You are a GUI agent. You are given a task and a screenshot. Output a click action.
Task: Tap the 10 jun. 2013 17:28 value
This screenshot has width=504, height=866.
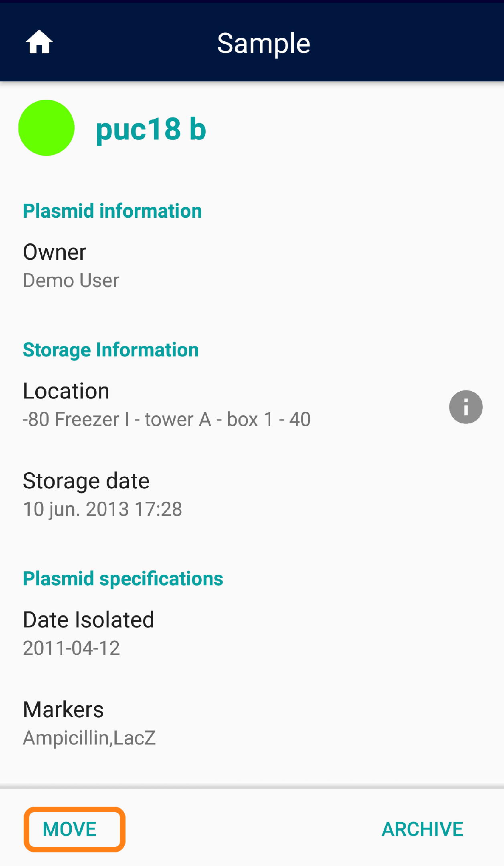coord(103,509)
